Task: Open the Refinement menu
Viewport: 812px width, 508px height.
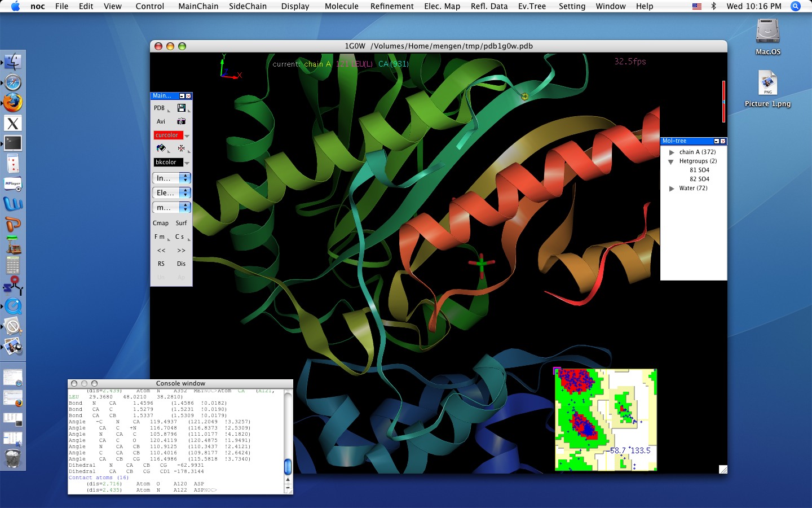Action: pos(392,6)
